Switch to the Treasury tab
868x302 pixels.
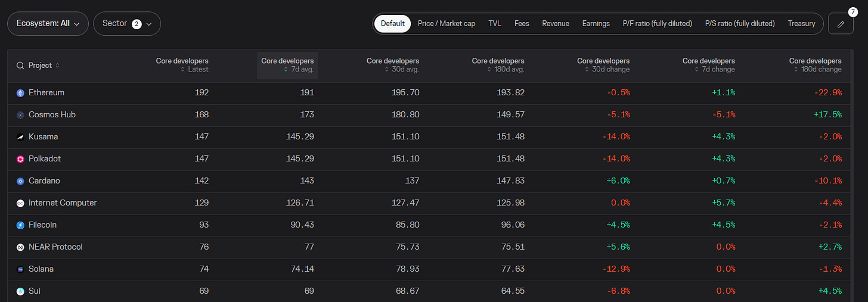[801, 24]
